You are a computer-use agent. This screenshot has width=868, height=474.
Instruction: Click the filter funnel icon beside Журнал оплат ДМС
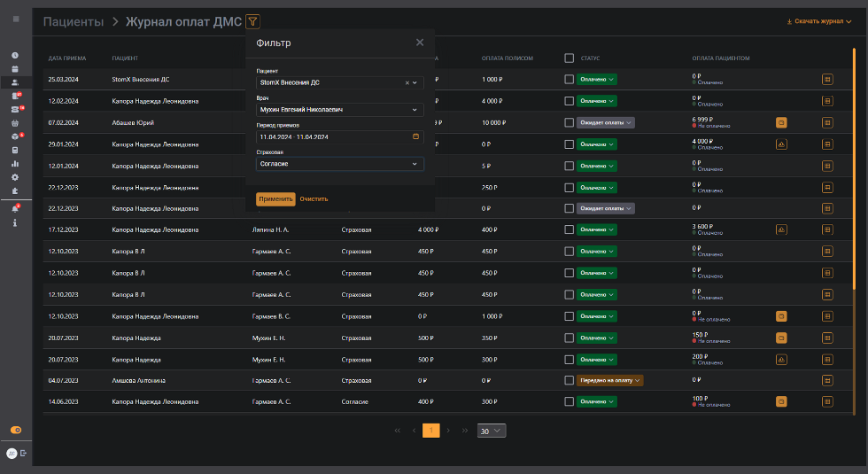pos(253,21)
